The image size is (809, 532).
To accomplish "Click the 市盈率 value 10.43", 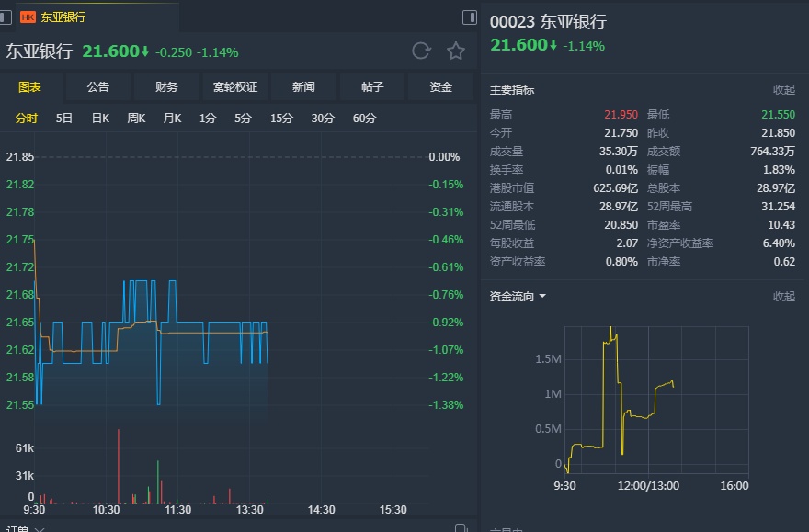I will (x=781, y=225).
